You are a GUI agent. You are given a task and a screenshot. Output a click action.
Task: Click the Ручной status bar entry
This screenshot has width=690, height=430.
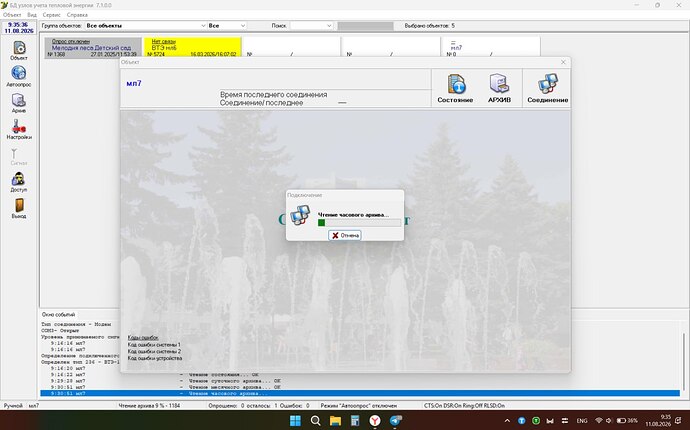[x=13, y=406]
